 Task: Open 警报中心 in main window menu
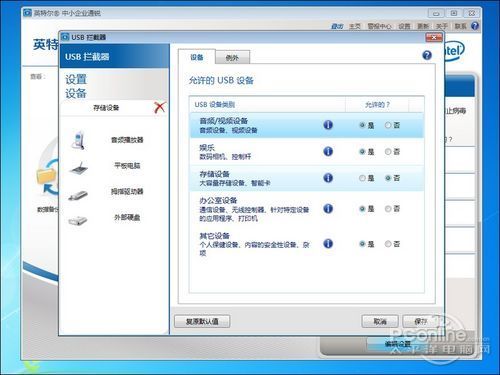click(379, 26)
